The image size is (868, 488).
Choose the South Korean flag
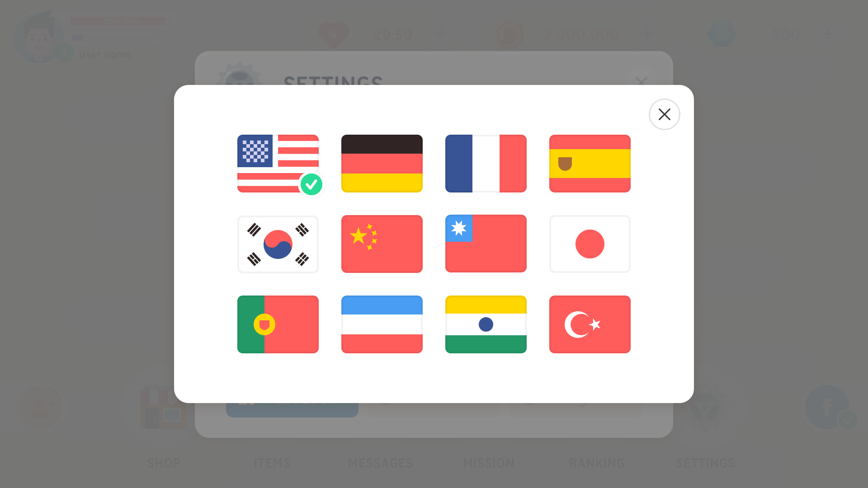click(x=278, y=244)
